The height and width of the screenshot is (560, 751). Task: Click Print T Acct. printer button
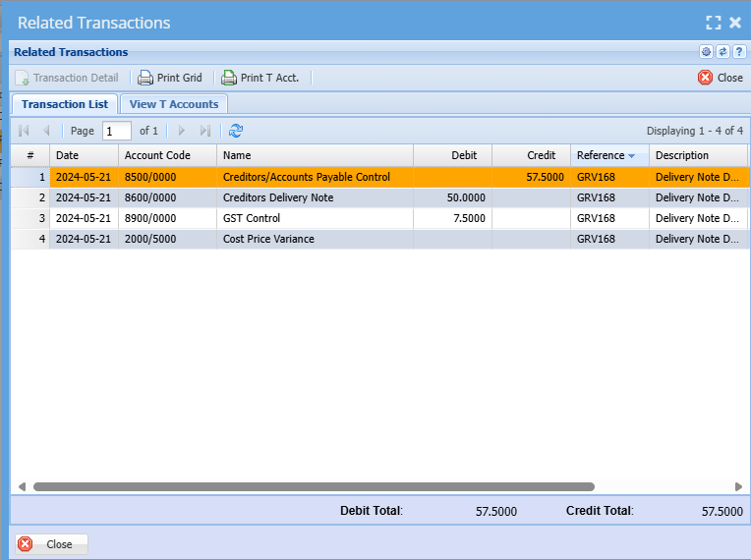(x=260, y=78)
